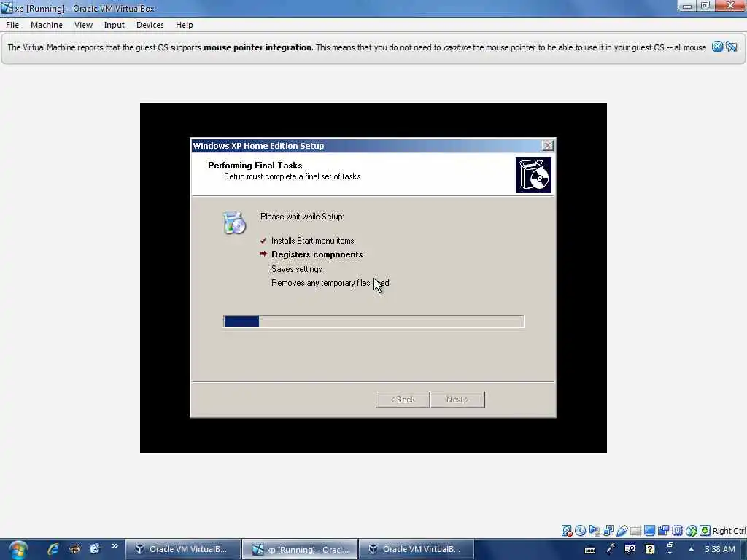Click the Right Ctrl host key label
The width and height of the screenshot is (747, 560).
tap(729, 531)
